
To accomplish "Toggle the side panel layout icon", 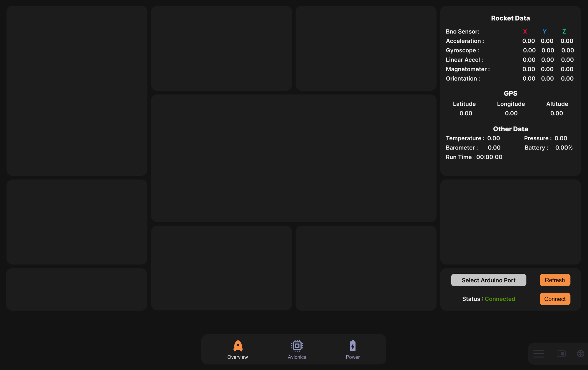I will 561,354.
